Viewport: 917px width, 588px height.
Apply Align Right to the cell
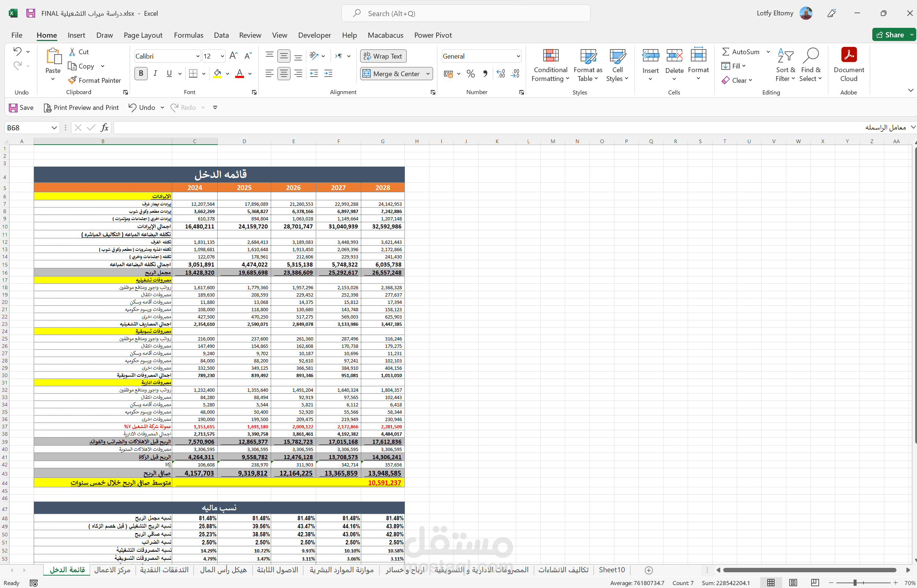click(x=299, y=73)
